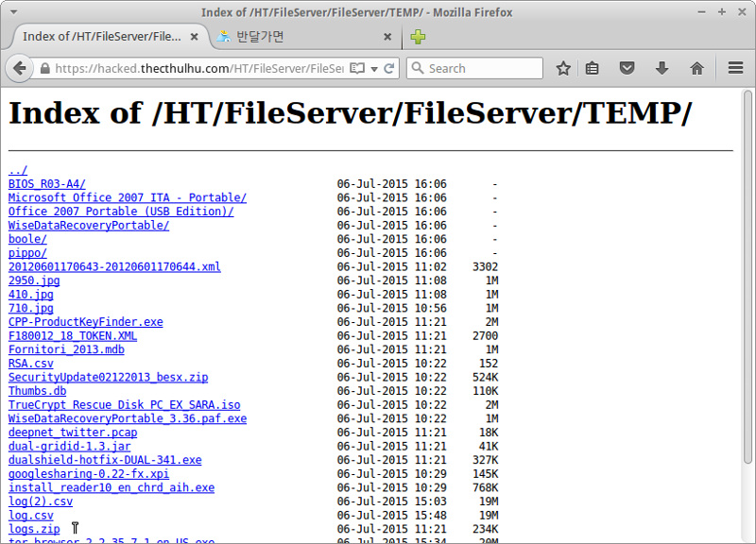Viewport: 756px width, 544px height.
Task: Open deepnet_twitter.pcap link
Action: (x=73, y=433)
